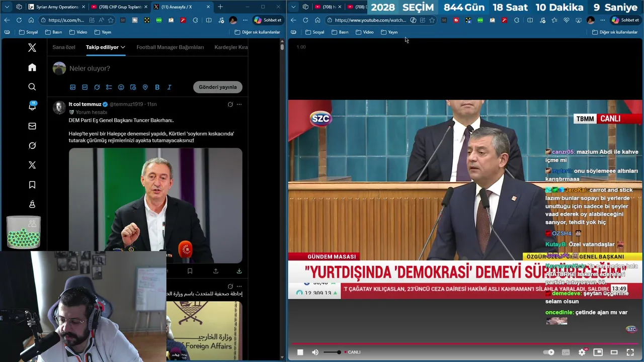The width and height of the screenshot is (644, 362).
Task: Toggle YouTube autoplay switch
Action: click(x=549, y=352)
